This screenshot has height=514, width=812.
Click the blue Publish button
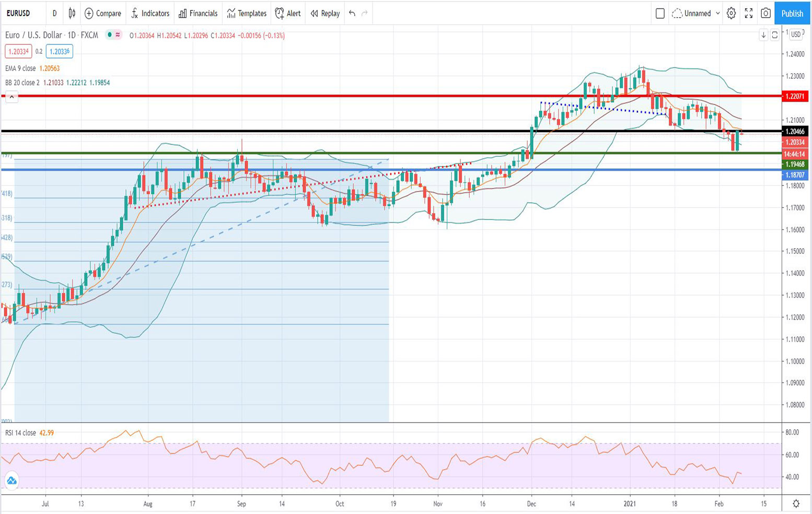pyautogui.click(x=792, y=13)
